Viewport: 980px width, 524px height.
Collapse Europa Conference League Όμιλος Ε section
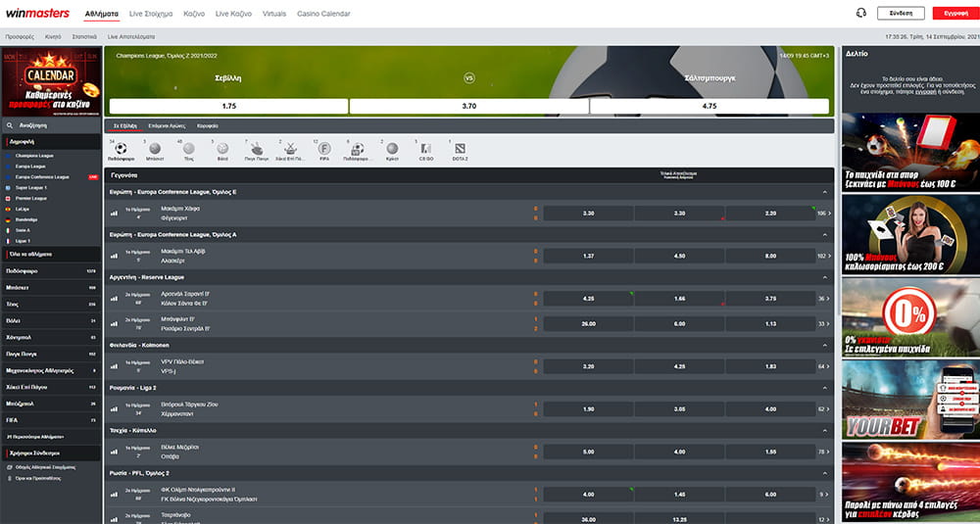[825, 192]
